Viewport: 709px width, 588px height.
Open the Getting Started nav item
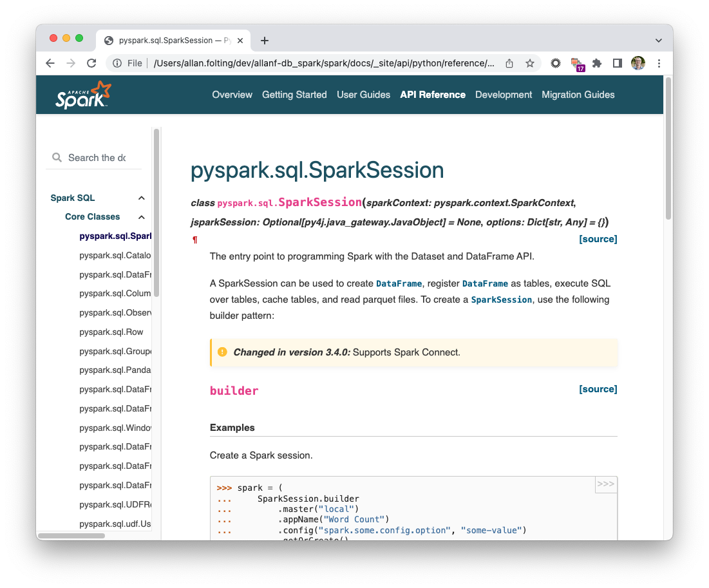click(x=294, y=95)
